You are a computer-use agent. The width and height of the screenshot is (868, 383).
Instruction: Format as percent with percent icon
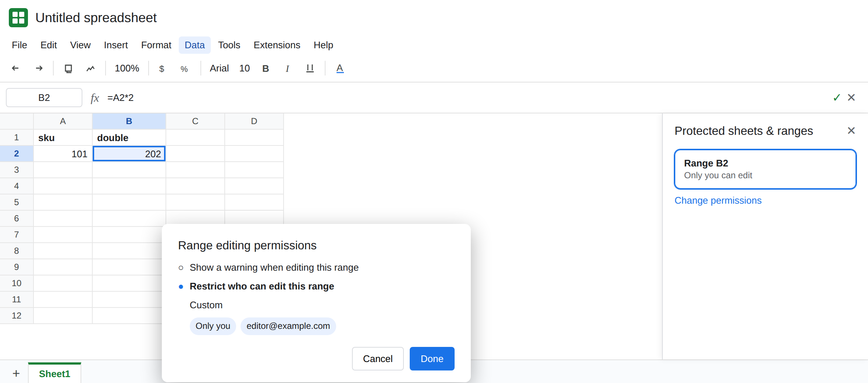184,69
